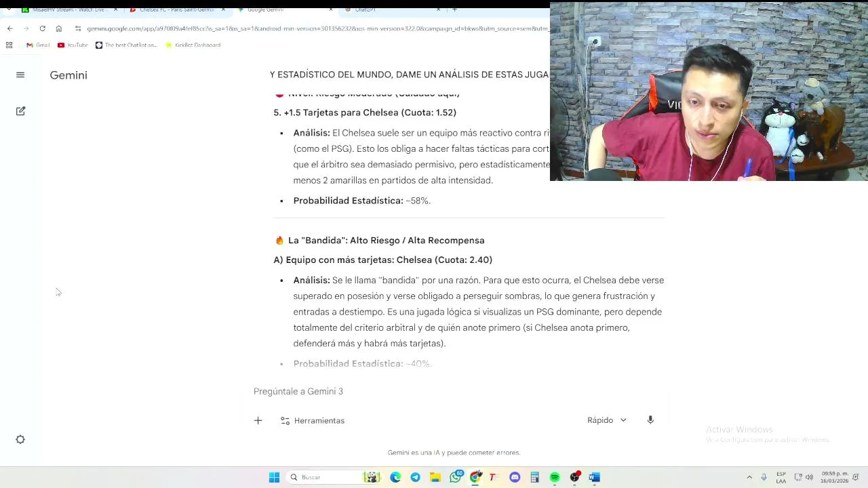Click the site information icon in address bar

79,28
